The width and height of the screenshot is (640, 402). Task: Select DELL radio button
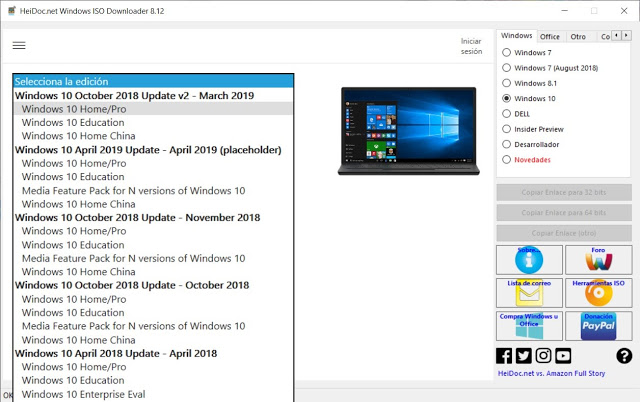(507, 113)
